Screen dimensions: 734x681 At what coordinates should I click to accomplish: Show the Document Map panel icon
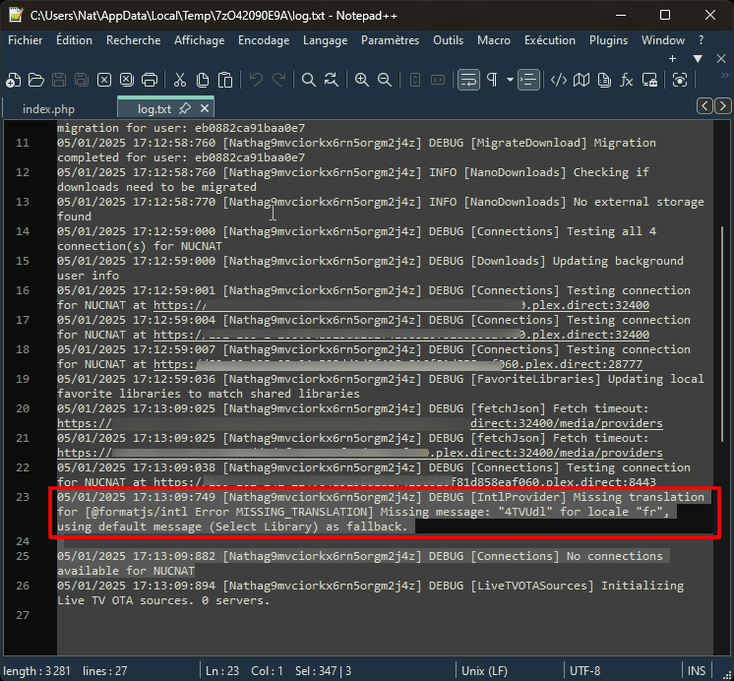(581, 80)
